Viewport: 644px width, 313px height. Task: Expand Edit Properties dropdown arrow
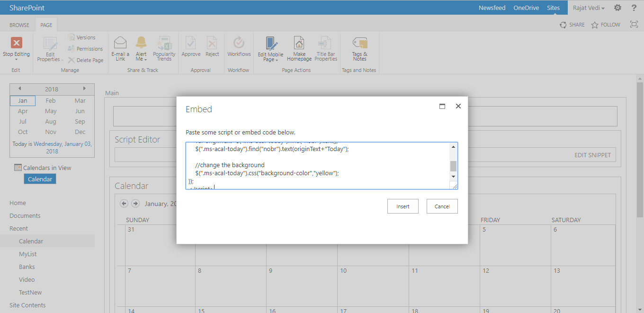62,60
